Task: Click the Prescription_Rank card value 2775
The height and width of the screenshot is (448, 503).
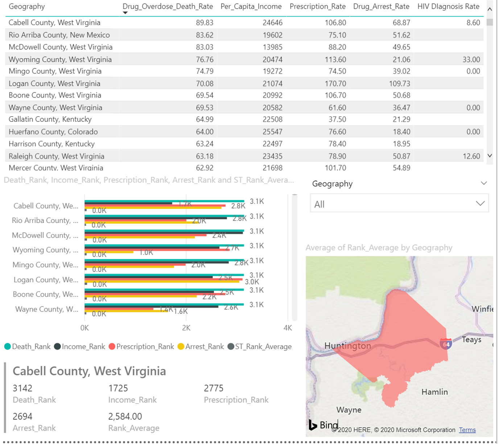Action: 214,388
